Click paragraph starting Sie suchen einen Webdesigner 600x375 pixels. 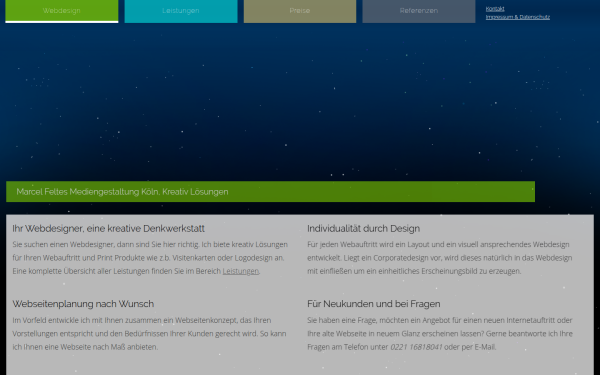click(150, 258)
